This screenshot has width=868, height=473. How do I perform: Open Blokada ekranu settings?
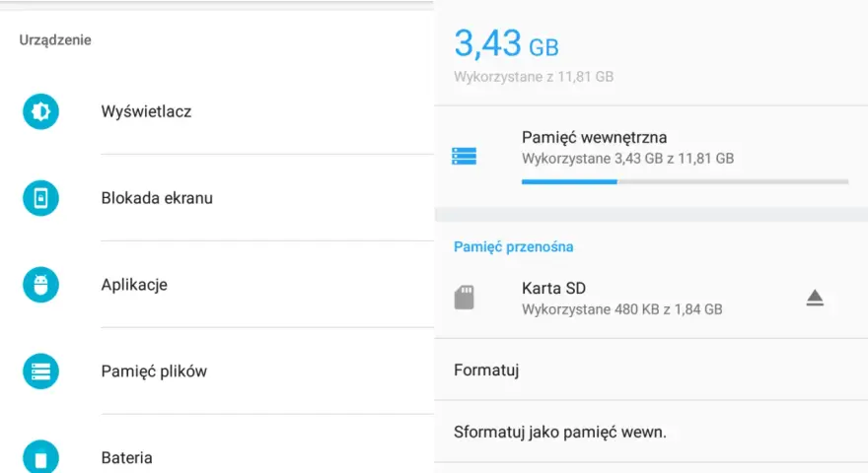tap(217, 198)
